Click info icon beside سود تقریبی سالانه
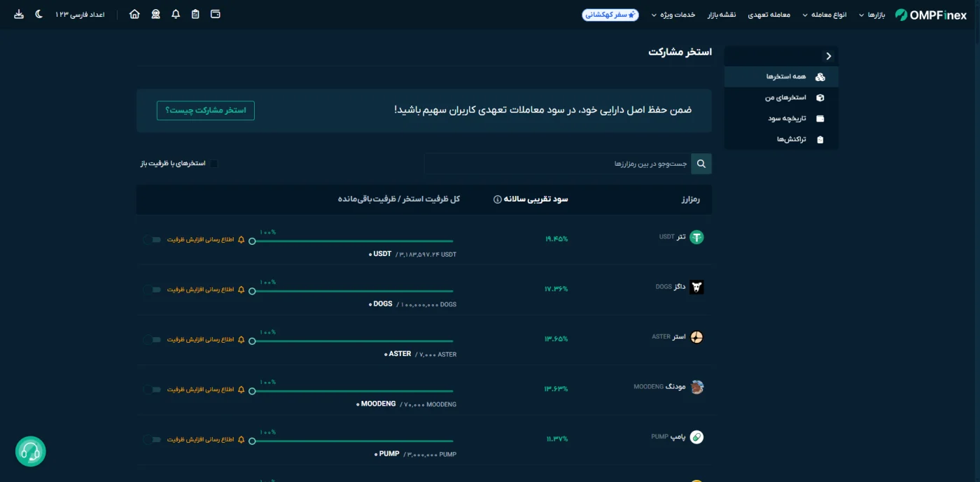This screenshot has width=980, height=482. click(x=497, y=199)
